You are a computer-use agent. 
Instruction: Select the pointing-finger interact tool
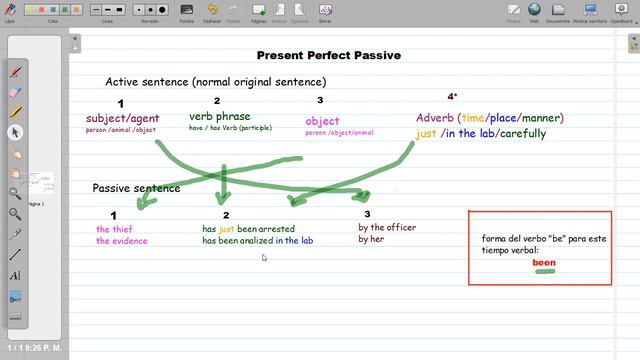16,153
